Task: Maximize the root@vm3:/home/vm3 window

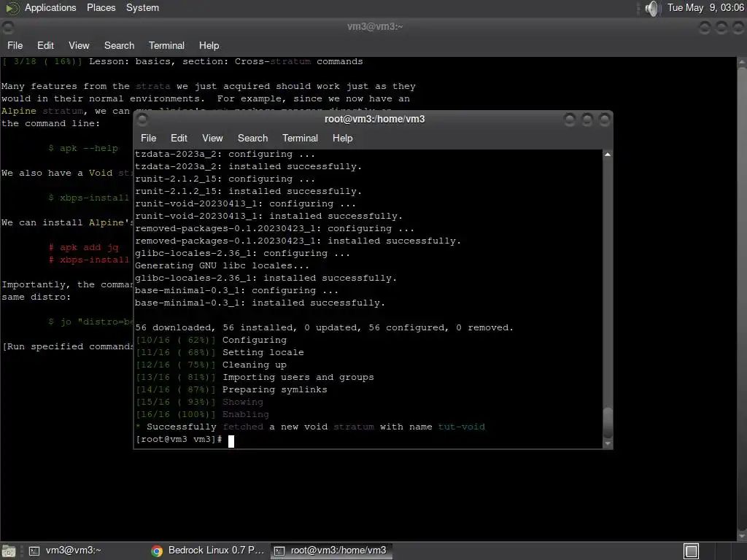Action: click(587, 119)
